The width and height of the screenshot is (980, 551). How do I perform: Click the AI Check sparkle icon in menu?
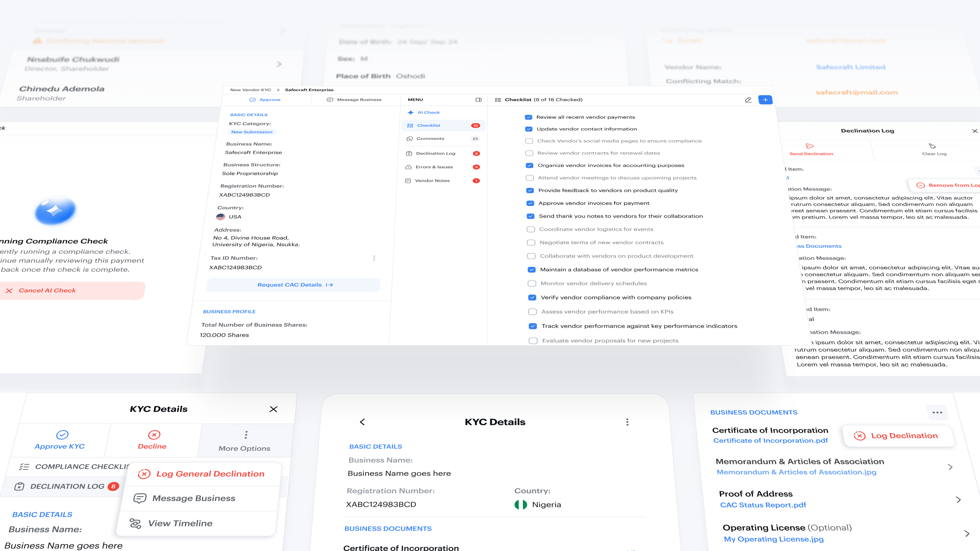410,113
